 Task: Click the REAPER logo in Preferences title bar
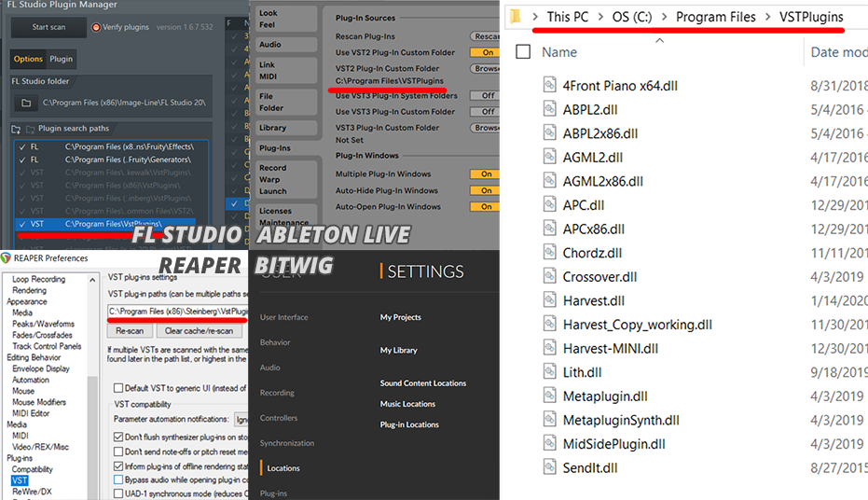[x=7, y=258]
